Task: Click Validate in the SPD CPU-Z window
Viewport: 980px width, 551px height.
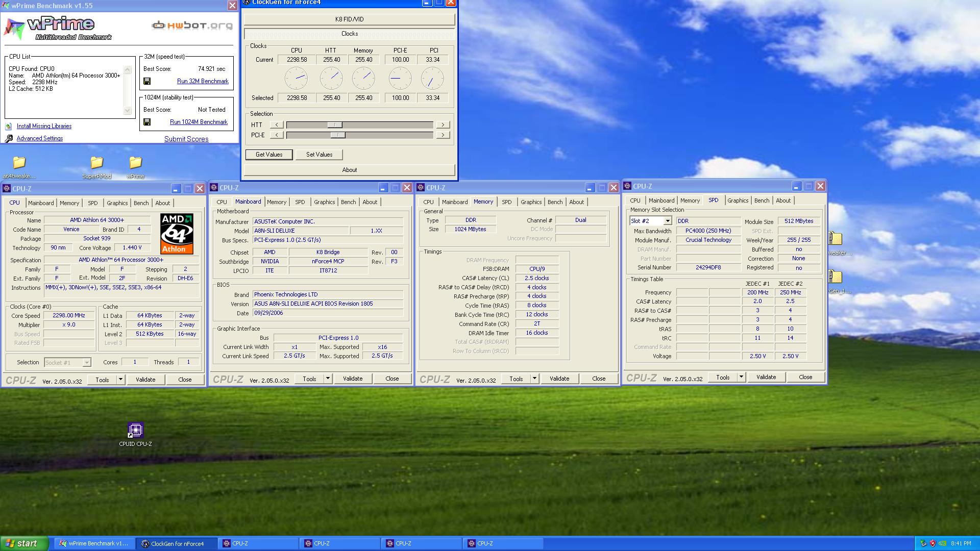Action: (x=766, y=377)
